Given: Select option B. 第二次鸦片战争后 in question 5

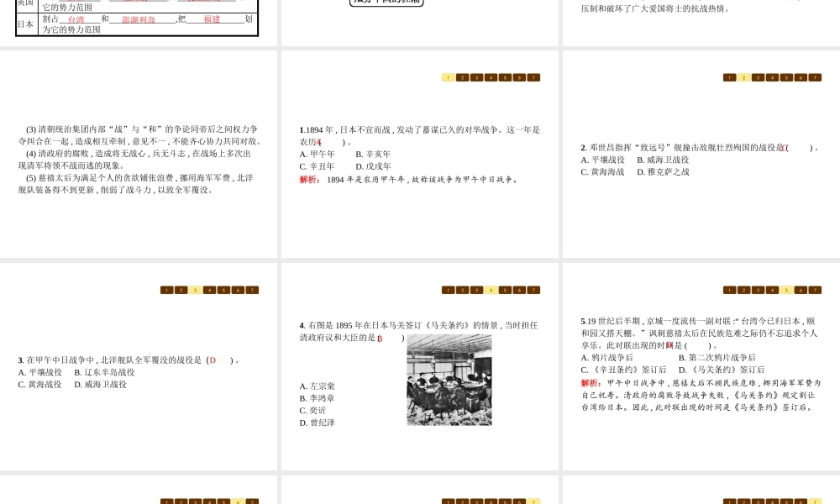Looking at the screenshot, I should pyautogui.click(x=717, y=358).
